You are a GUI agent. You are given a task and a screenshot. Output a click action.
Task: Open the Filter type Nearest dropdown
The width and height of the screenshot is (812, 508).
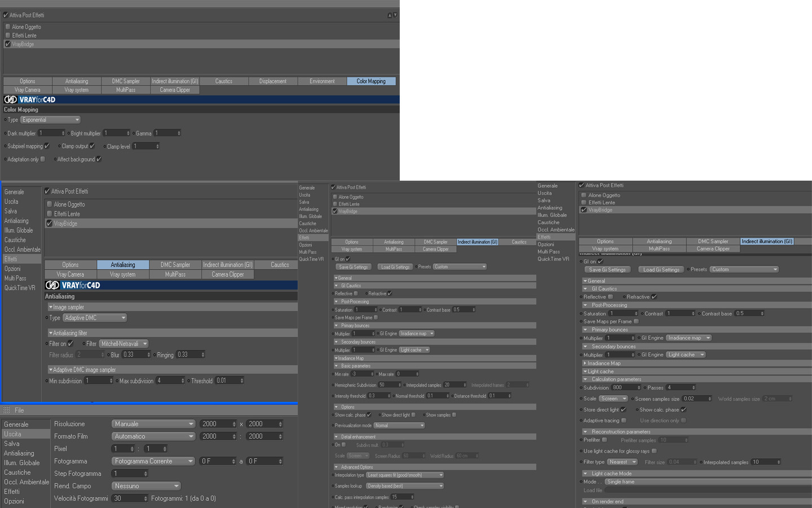622,462
